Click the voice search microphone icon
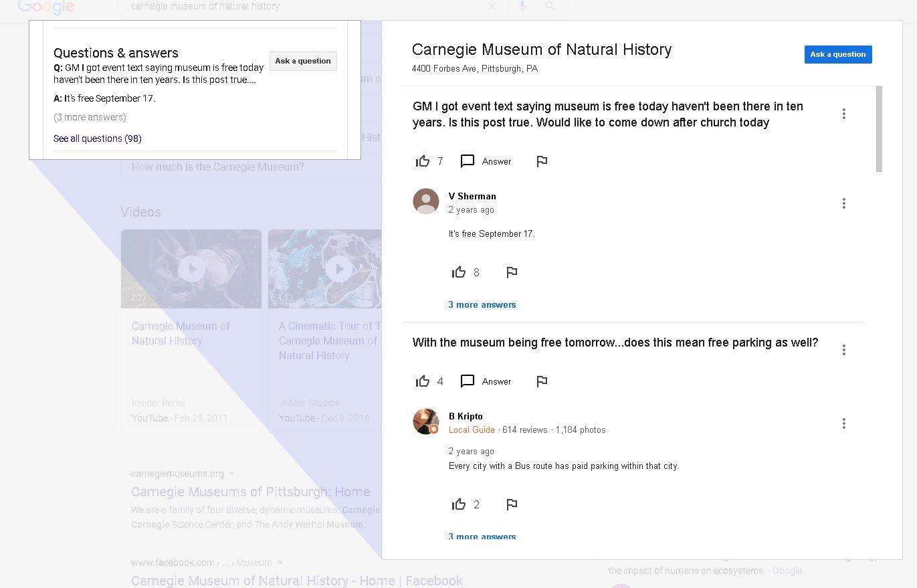 522,6
